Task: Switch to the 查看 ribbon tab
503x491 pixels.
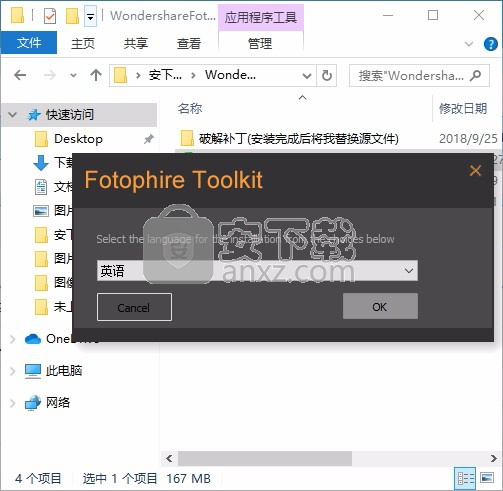Action: coord(189,43)
